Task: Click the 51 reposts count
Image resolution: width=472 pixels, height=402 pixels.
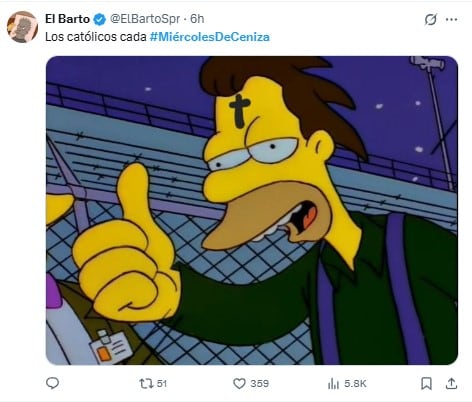Action: (x=162, y=383)
